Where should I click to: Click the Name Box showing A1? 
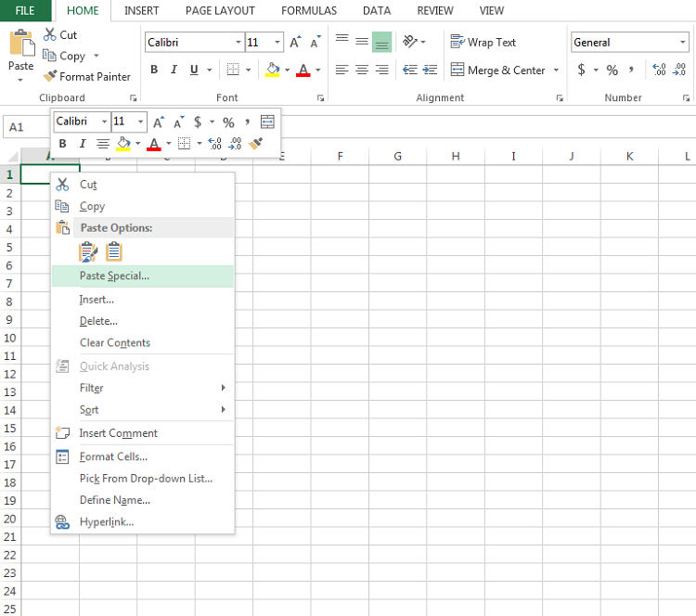click(x=26, y=127)
